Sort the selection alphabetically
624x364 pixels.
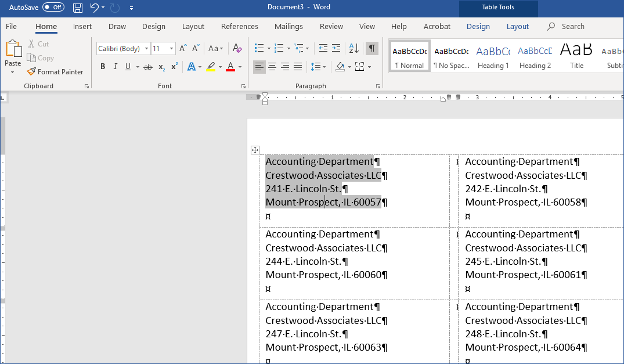pyautogui.click(x=354, y=49)
